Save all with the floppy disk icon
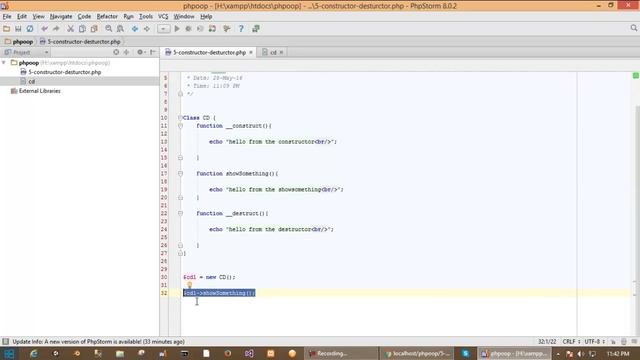Screen dimensions: 640x360 pos(18,29)
